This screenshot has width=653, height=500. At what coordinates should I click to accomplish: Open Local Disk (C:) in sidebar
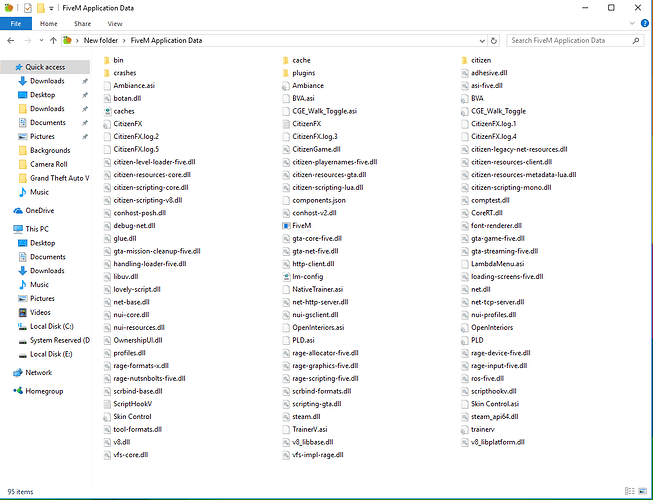click(52, 326)
